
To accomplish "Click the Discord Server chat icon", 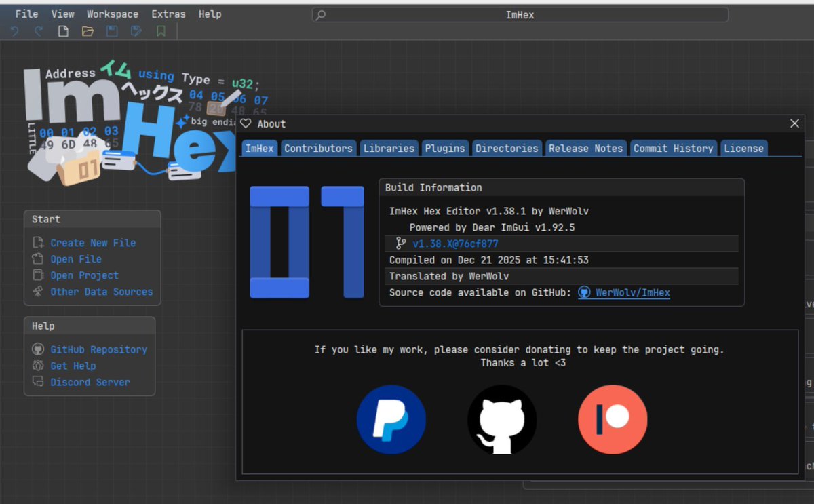I will coord(39,382).
